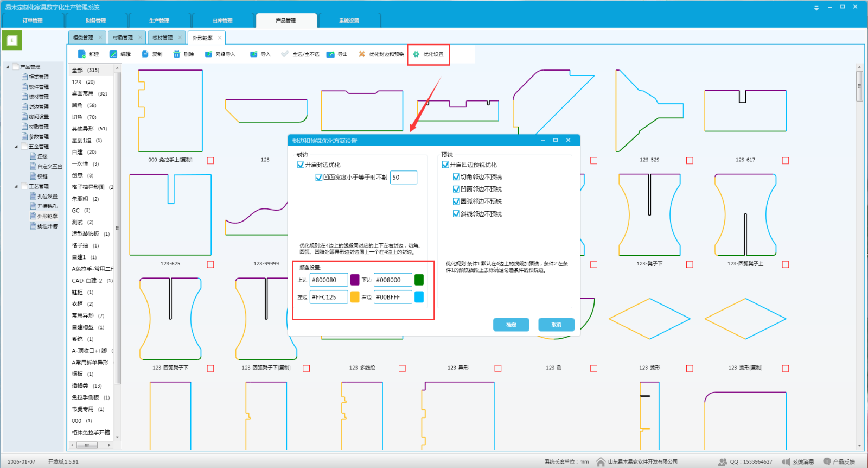
Task: Click the 取消 button in dialog
Action: 556,325
